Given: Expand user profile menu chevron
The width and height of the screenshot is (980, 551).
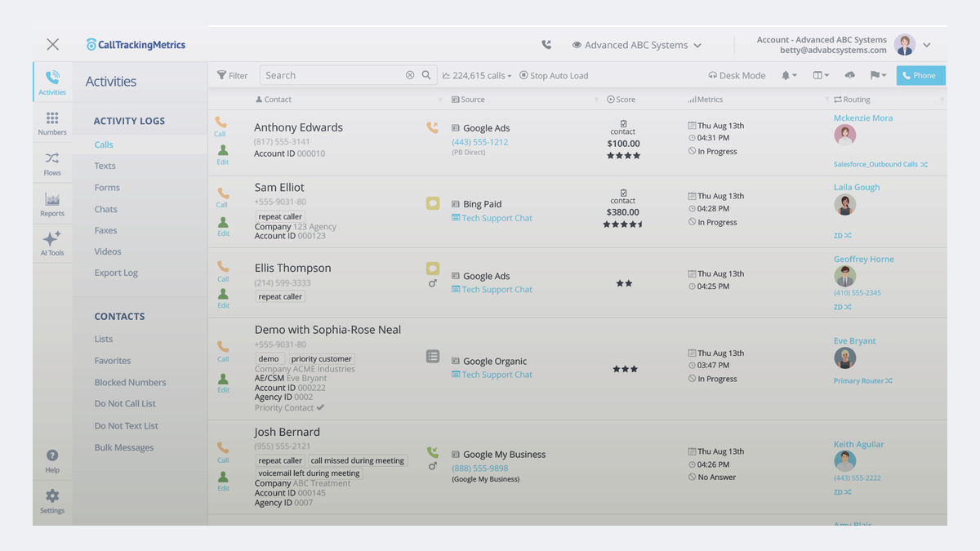Looking at the screenshot, I should tap(927, 45).
